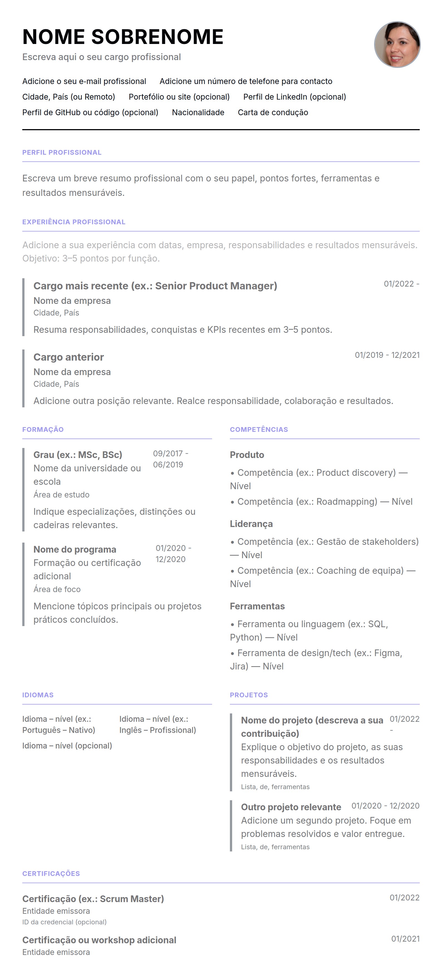
Task: Click the GitHub profile field
Action: point(90,113)
